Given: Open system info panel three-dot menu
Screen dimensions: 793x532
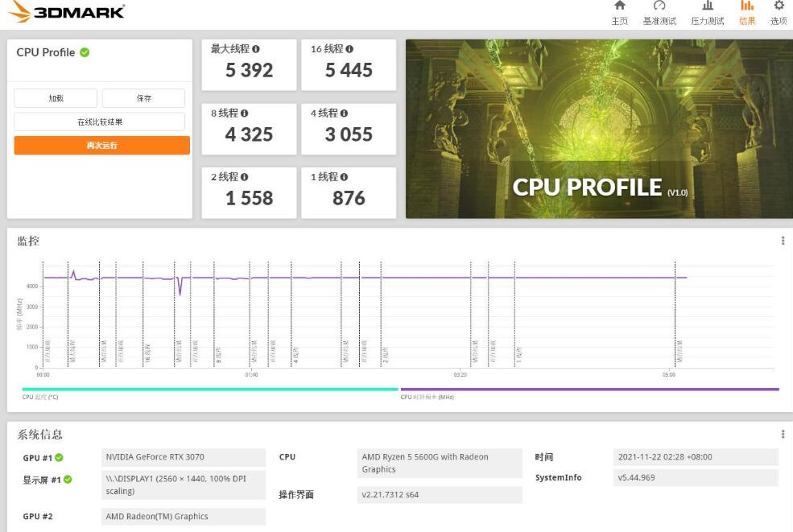Looking at the screenshot, I should [783, 434].
